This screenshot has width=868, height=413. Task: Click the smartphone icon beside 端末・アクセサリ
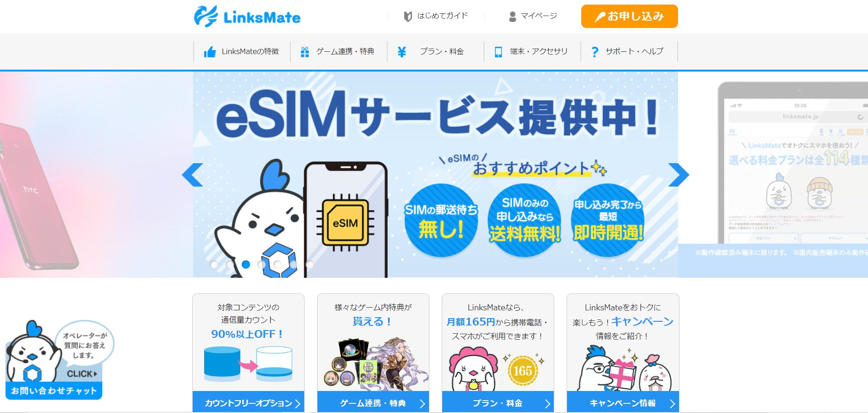click(x=498, y=52)
